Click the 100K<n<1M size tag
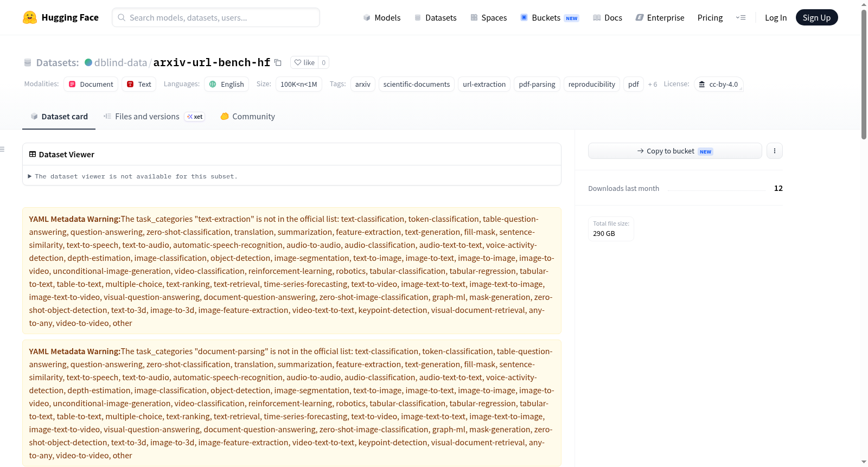 click(299, 84)
